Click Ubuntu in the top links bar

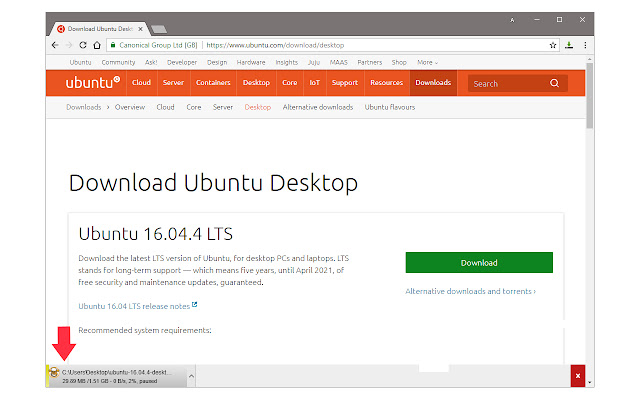click(x=80, y=62)
